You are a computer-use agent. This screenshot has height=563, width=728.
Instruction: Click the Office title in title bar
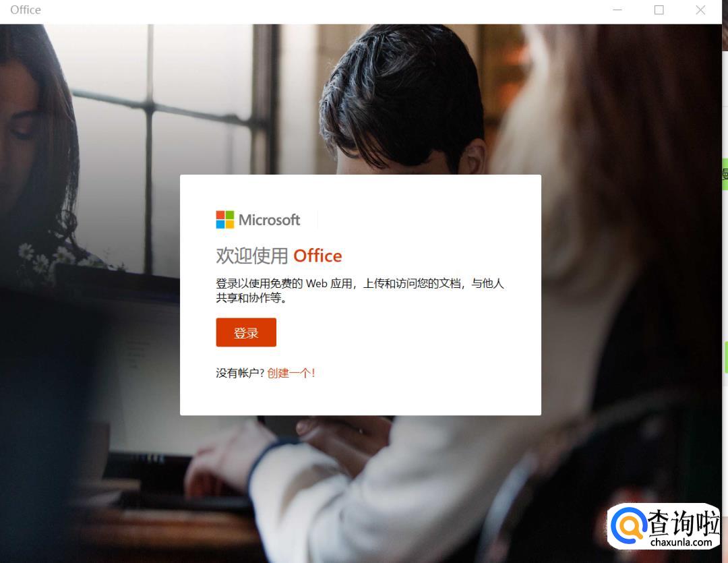pyautogui.click(x=26, y=9)
